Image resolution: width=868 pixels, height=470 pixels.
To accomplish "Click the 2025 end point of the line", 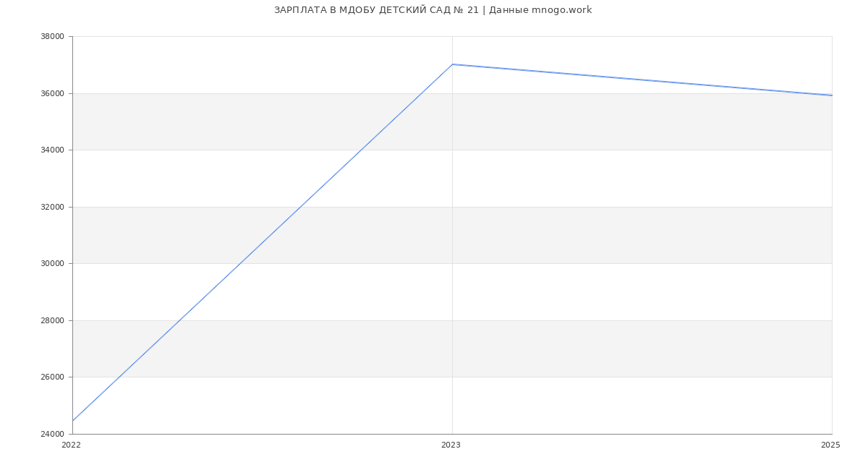I will [x=832, y=95].
